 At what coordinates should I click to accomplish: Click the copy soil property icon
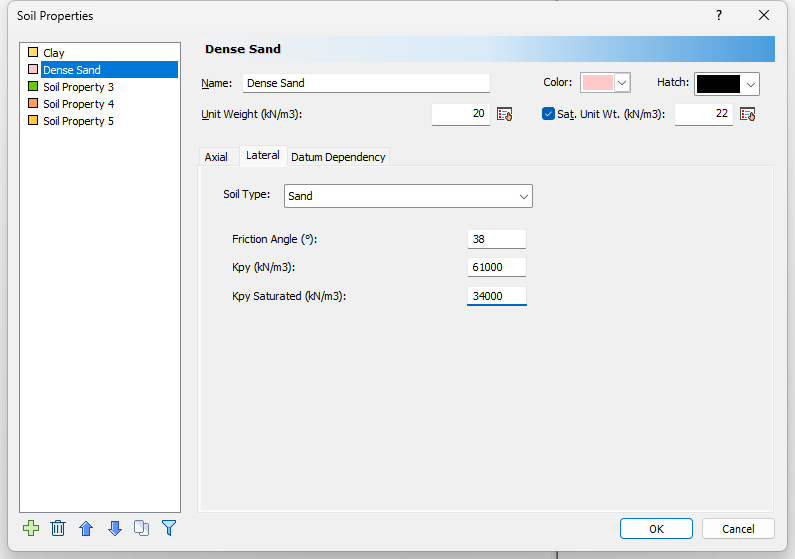(x=141, y=528)
